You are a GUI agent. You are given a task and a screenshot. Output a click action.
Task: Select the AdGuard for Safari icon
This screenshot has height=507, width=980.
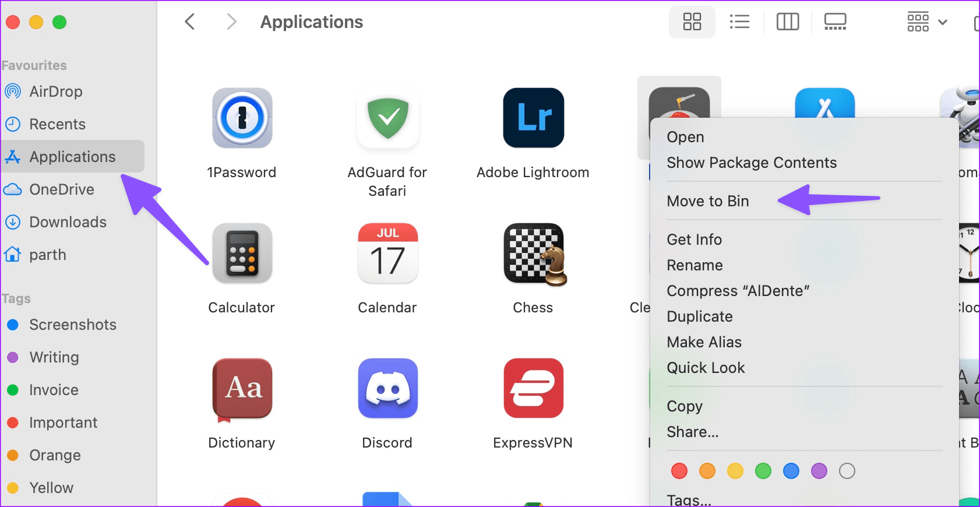coord(387,118)
